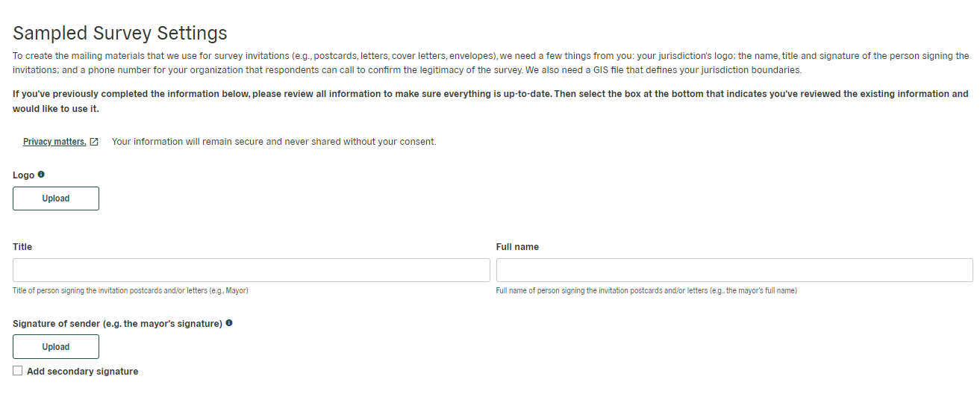The height and width of the screenshot is (397, 980).
Task: Click the "Add secondary signature" label text
Action: pyautogui.click(x=83, y=372)
